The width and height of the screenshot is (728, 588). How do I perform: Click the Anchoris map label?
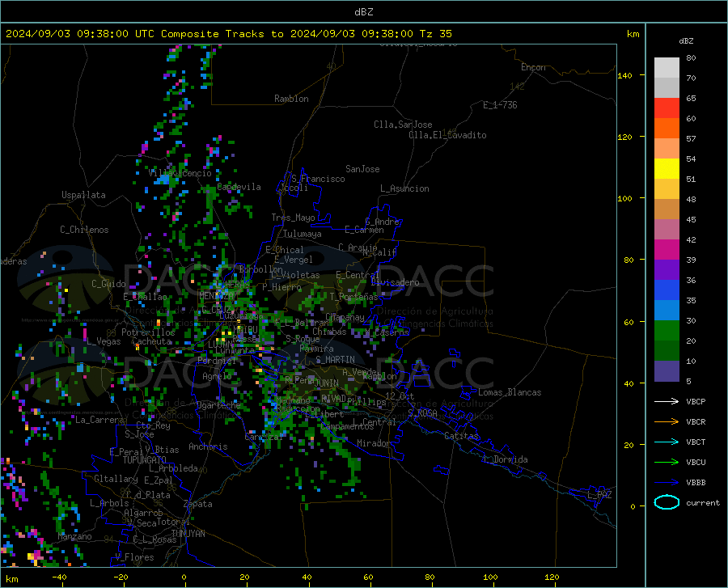208,446
